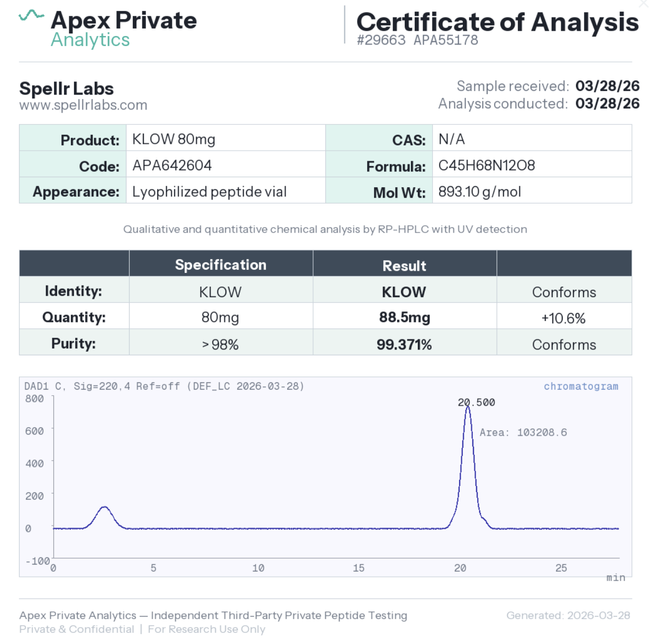Click the Certificate of Analysis title
Viewport: 658px width, 644px height.
tap(497, 22)
